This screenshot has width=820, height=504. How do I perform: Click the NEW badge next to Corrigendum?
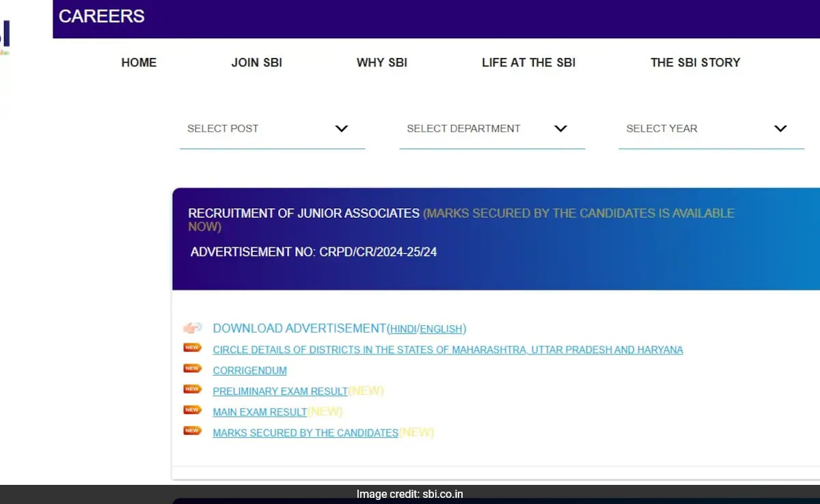[192, 368]
